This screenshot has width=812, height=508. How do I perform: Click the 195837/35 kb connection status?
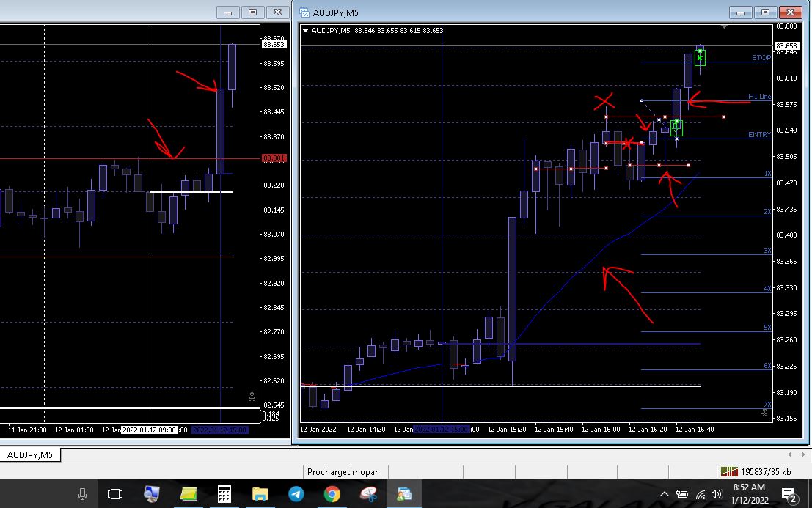click(766, 472)
